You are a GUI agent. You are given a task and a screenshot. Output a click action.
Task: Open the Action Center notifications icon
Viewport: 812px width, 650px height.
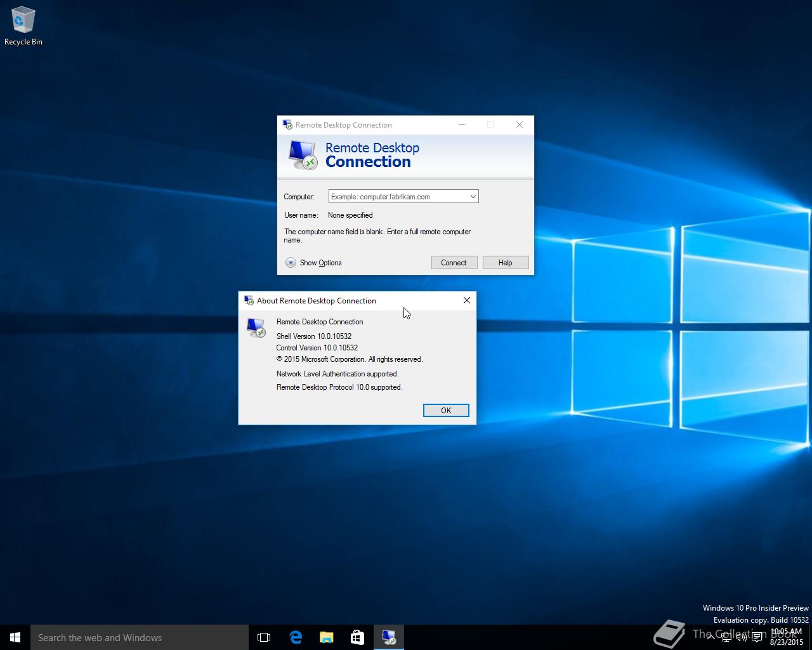757,637
